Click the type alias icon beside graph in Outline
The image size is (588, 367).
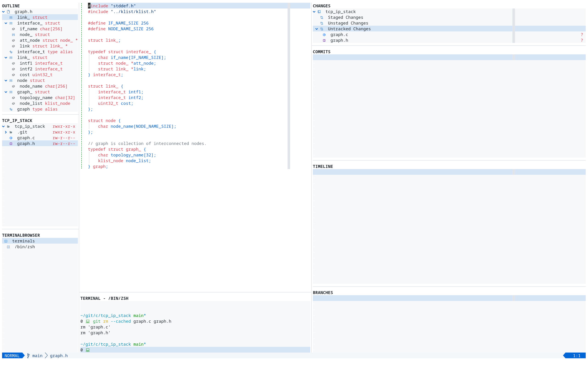tap(11, 109)
